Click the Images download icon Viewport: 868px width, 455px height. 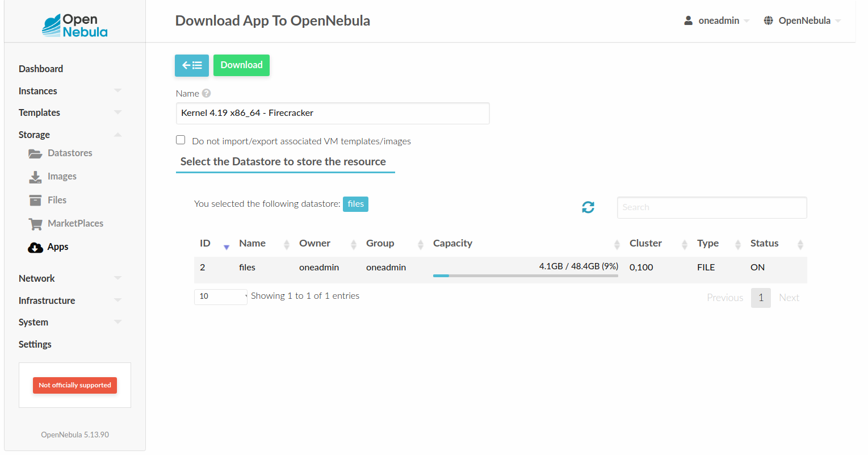(35, 177)
